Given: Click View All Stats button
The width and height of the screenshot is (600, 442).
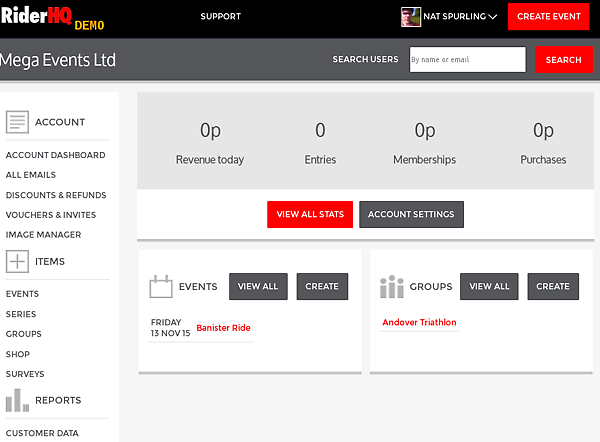Looking at the screenshot, I should (x=310, y=214).
